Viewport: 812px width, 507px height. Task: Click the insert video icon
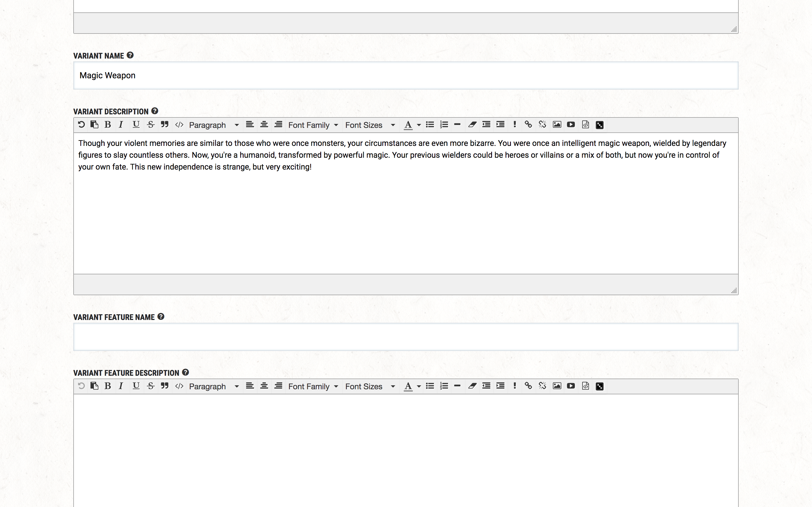(x=571, y=124)
